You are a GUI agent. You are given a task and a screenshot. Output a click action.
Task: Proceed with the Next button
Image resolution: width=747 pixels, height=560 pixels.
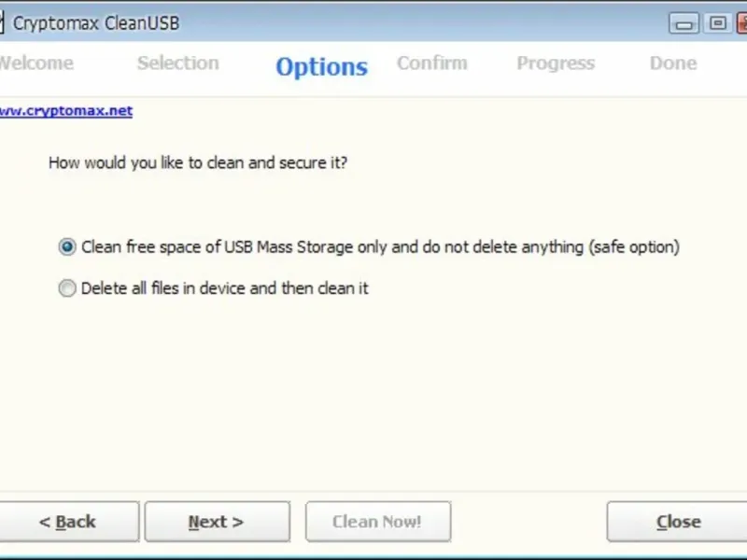217,522
